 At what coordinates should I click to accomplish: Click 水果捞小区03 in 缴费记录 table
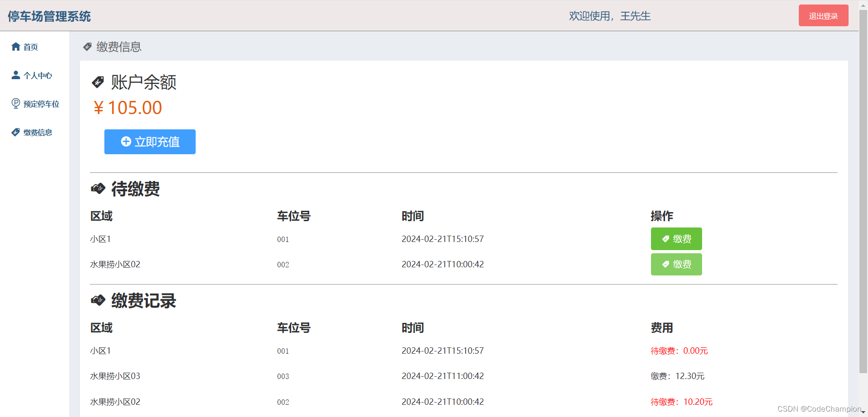pos(115,376)
